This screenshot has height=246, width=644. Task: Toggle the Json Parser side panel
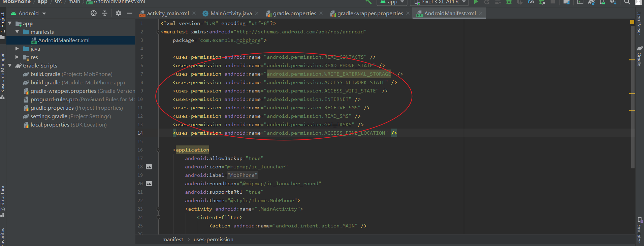[x=639, y=24]
